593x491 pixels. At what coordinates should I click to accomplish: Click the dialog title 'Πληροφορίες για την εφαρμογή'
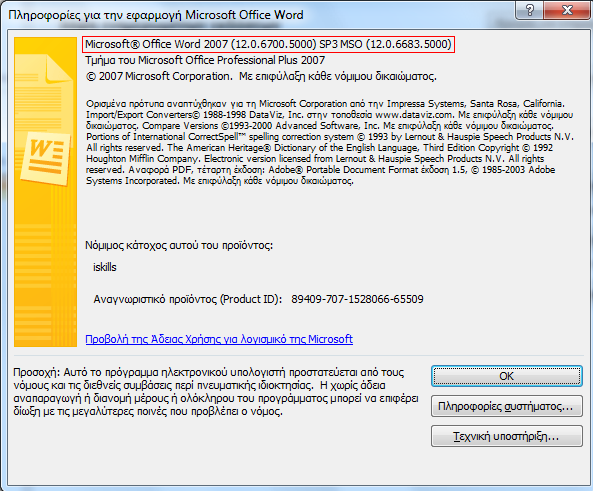pos(156,15)
